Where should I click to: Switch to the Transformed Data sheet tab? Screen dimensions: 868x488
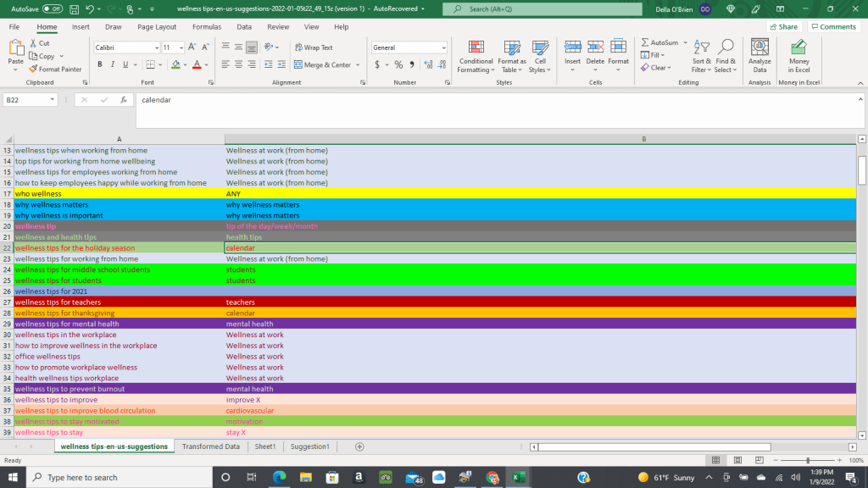pos(210,446)
